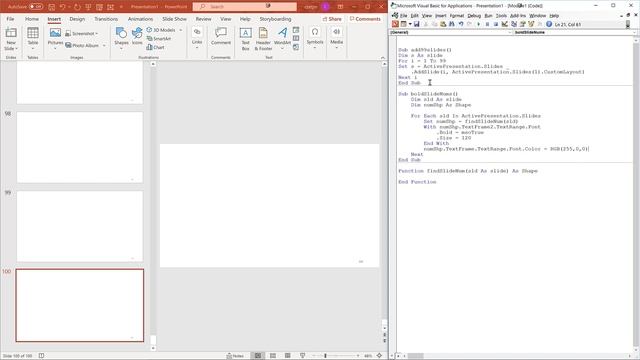Open the Storyboarding ribbon tab
The image size is (640, 360).
(276, 19)
